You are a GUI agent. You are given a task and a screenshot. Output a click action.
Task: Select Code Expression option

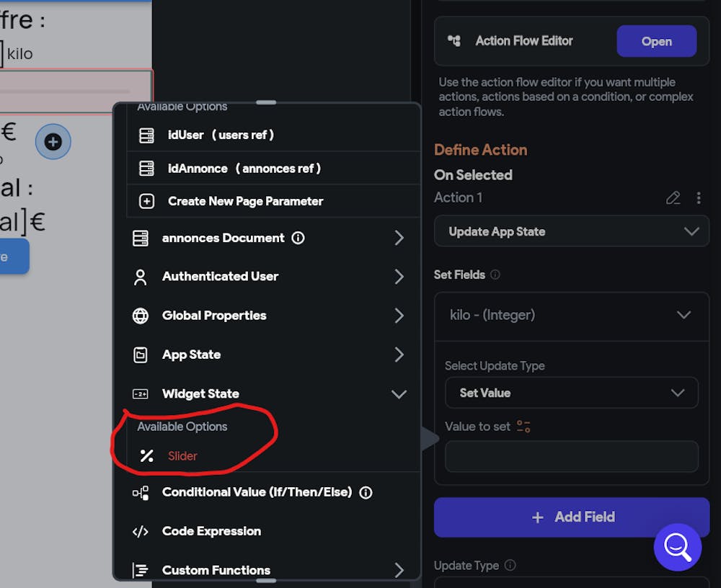[x=211, y=531]
